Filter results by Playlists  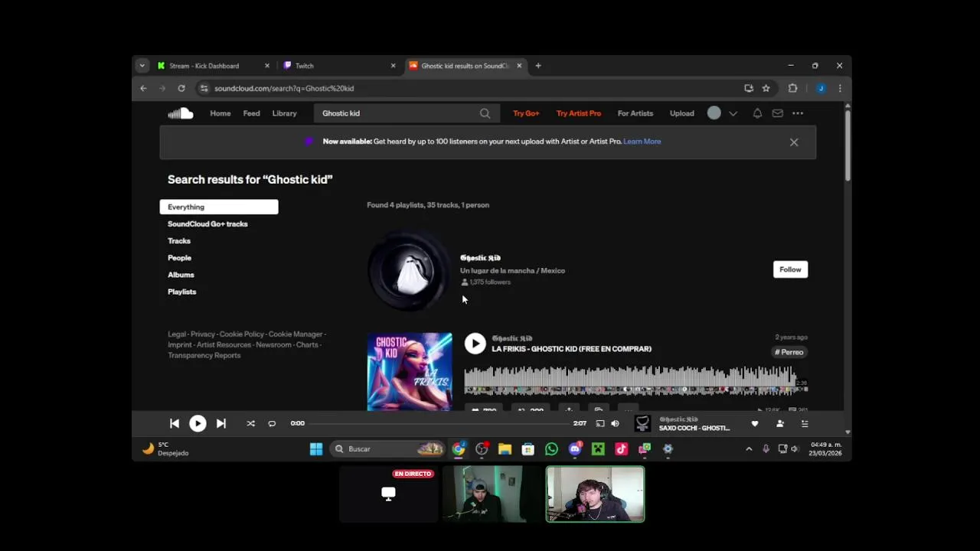pyautogui.click(x=181, y=292)
